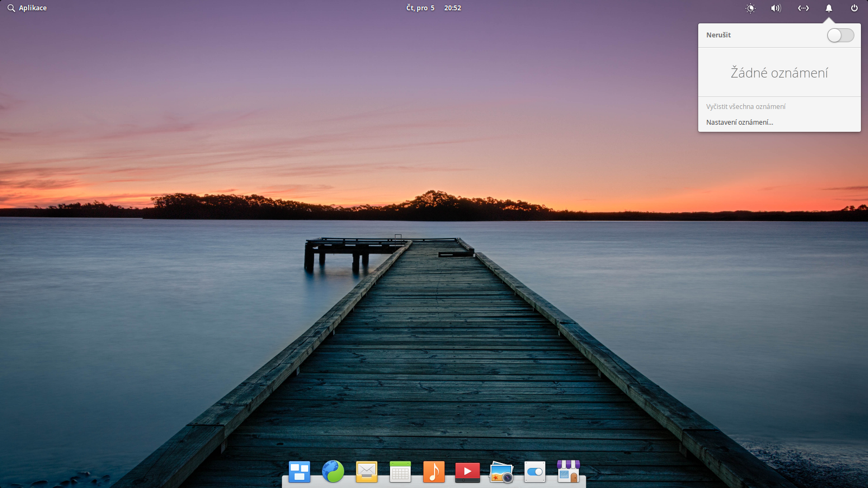Click the notifications bell in the panel

coord(828,8)
